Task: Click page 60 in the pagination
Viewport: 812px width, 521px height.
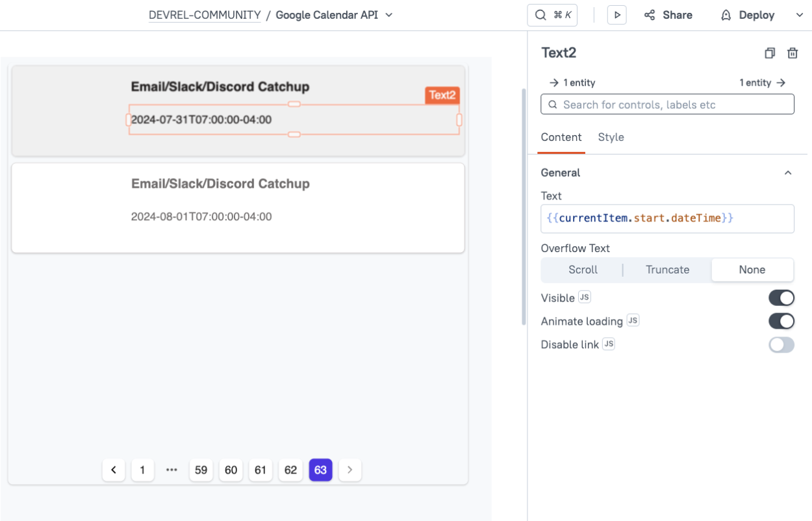Action: pyautogui.click(x=231, y=470)
